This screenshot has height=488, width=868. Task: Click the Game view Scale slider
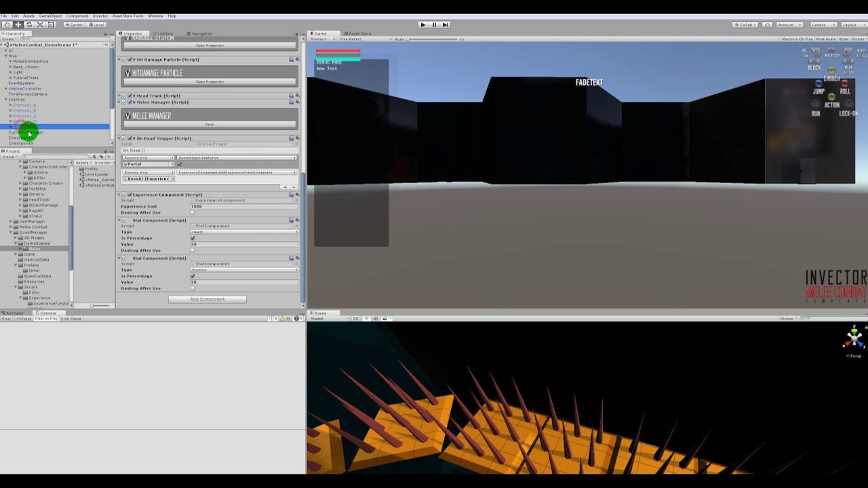point(434,39)
